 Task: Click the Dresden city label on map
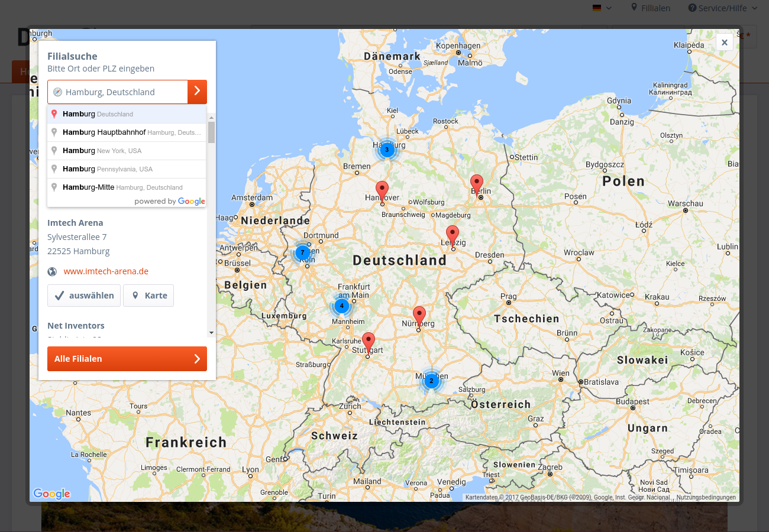tap(489, 255)
